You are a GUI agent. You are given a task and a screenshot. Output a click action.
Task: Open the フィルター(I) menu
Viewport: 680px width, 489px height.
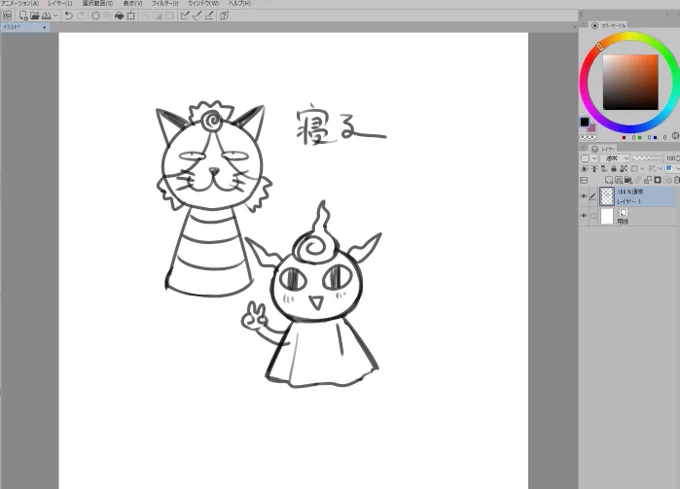click(x=165, y=3)
